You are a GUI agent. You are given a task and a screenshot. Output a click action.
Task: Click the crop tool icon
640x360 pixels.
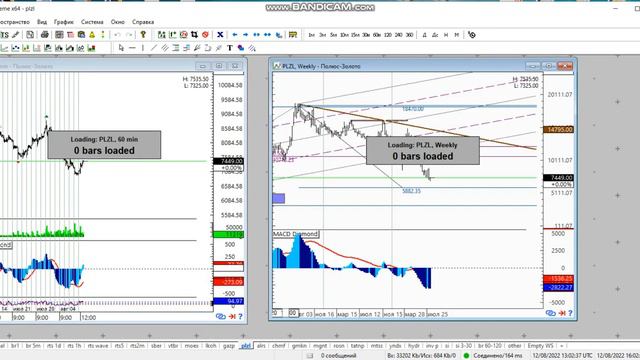(x=194, y=35)
